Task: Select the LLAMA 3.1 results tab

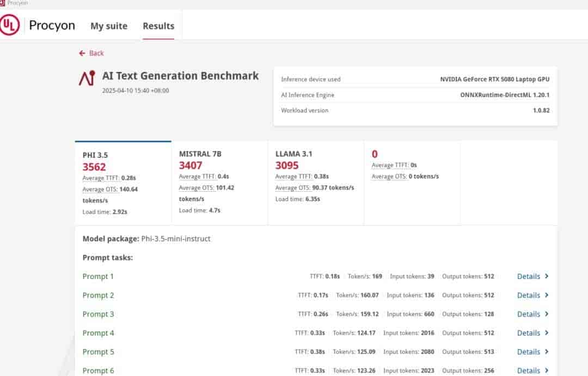Action: 316,183
